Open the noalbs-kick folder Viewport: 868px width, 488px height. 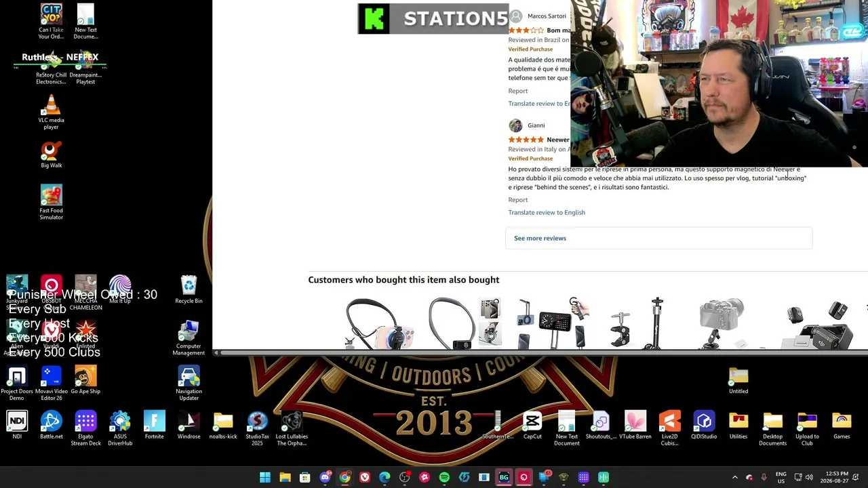pyautogui.click(x=223, y=425)
